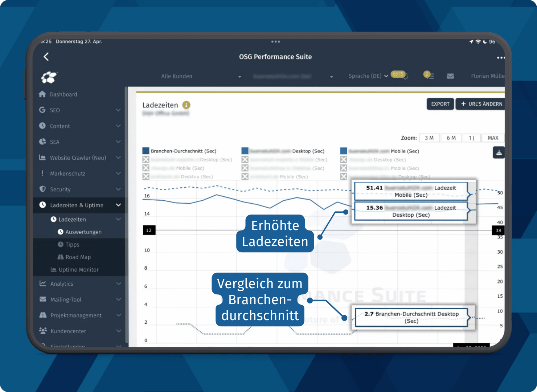Open the three-dot more options menu
The height and width of the screenshot is (392, 537).
(x=500, y=58)
